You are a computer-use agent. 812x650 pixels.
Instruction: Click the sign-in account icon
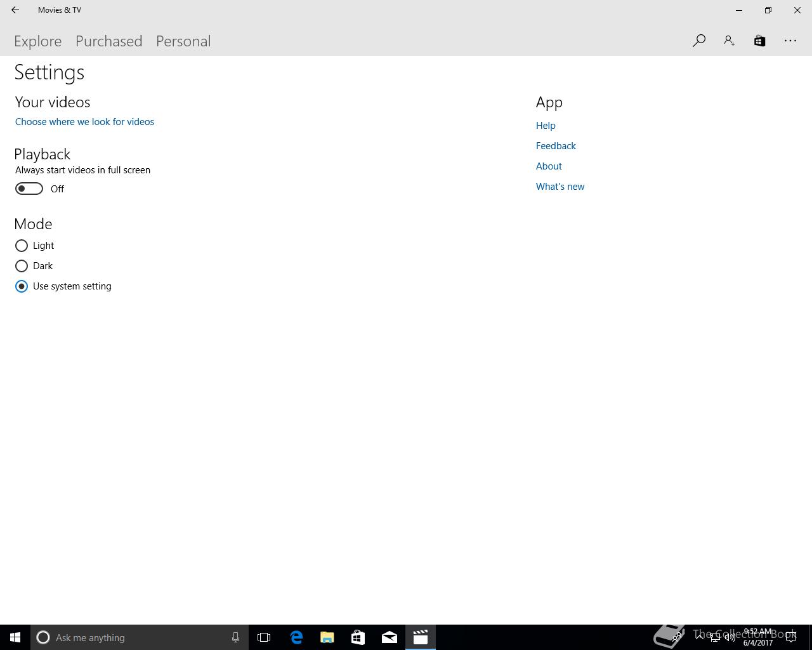(x=729, y=41)
